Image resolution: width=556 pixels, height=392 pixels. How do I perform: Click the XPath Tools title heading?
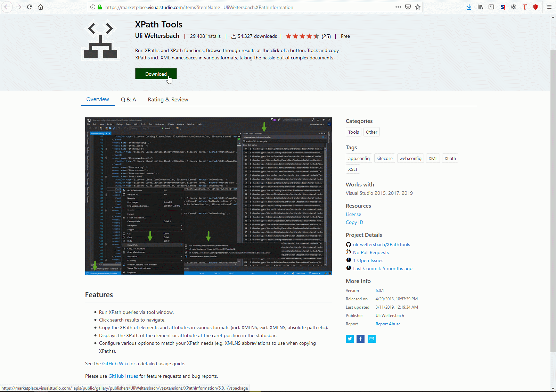click(x=158, y=24)
